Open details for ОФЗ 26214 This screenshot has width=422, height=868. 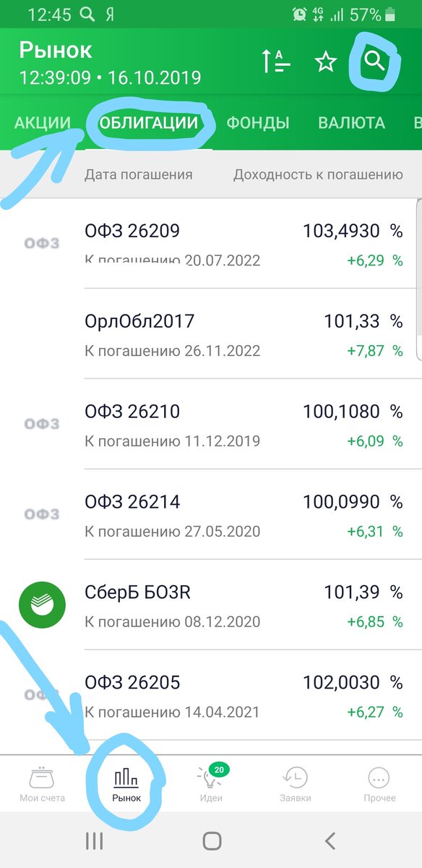point(217,514)
